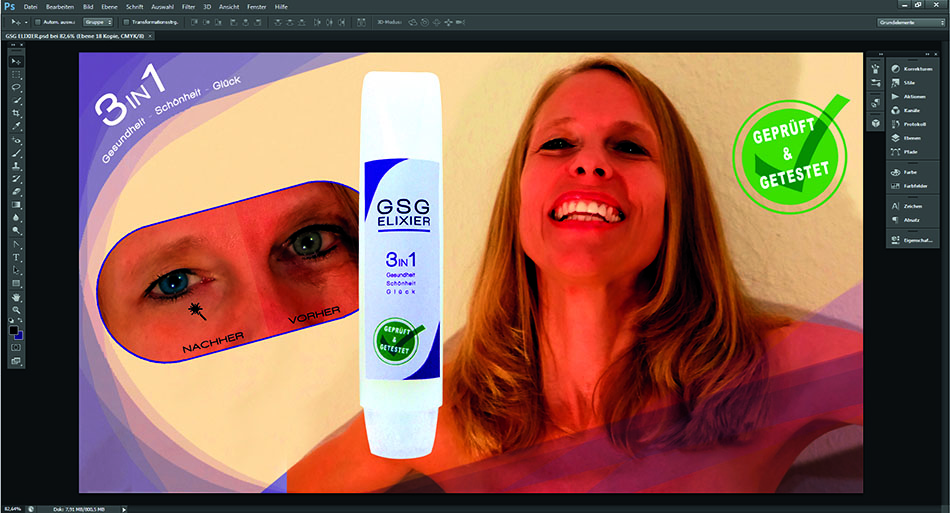Select the Crop tool
Image resolution: width=950 pixels, height=513 pixels.
(x=16, y=113)
